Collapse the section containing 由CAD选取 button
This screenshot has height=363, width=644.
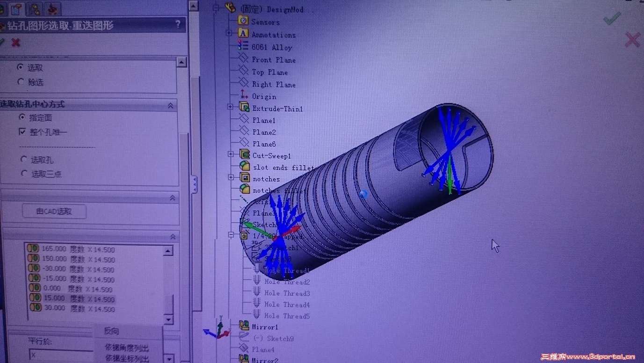[172, 198]
